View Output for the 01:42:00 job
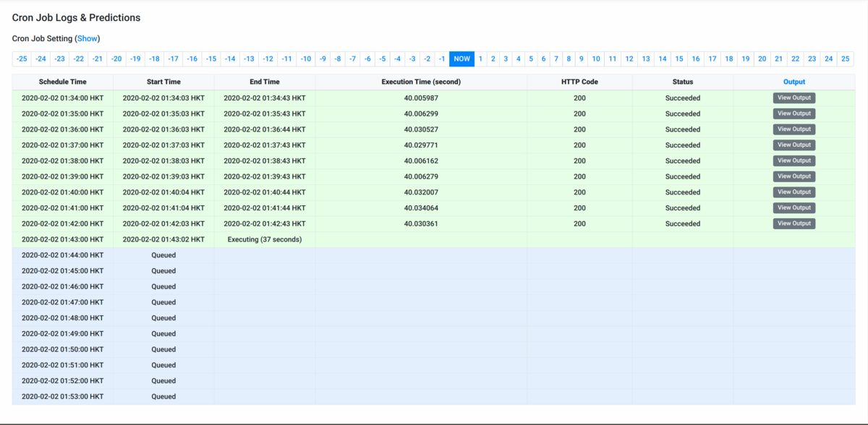 (x=794, y=224)
